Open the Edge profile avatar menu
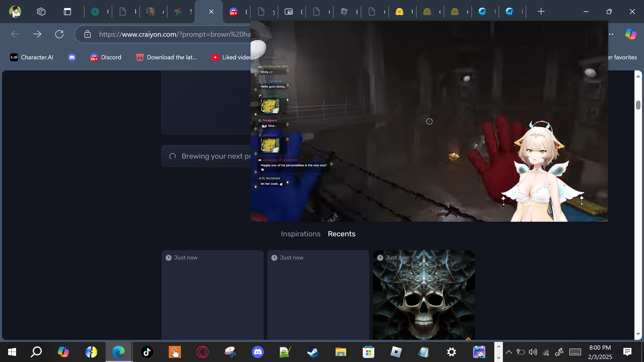 [x=15, y=12]
